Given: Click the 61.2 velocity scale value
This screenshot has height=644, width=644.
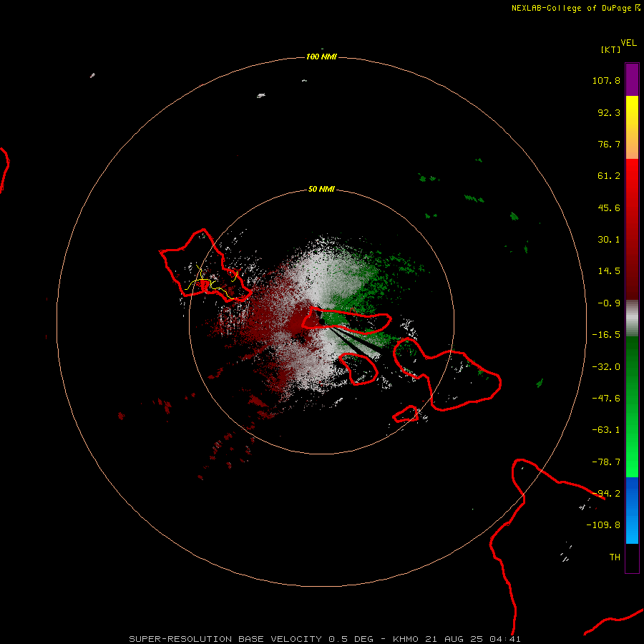Looking at the screenshot, I should click(x=609, y=176).
